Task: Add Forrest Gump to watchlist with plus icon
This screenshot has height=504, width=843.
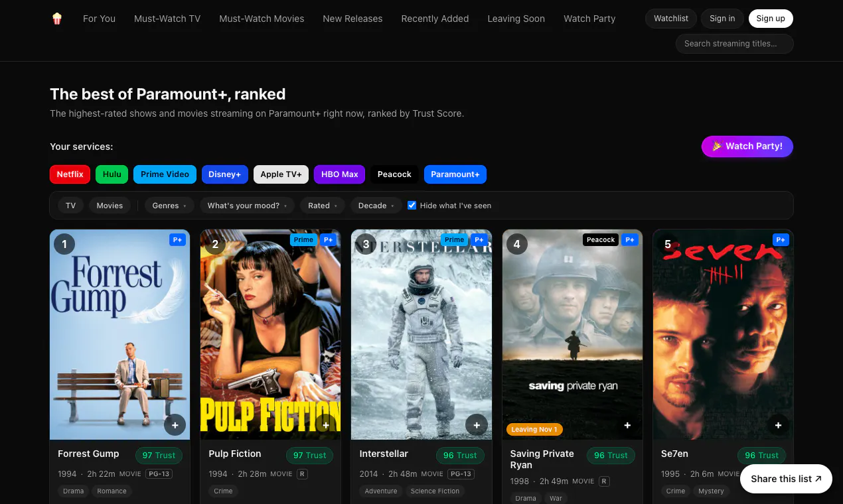Action: (175, 424)
